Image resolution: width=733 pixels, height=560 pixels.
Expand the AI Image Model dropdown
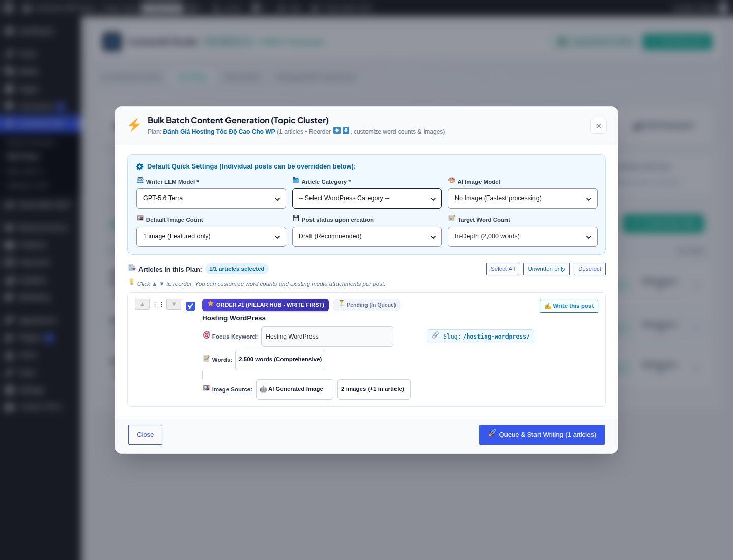(523, 199)
